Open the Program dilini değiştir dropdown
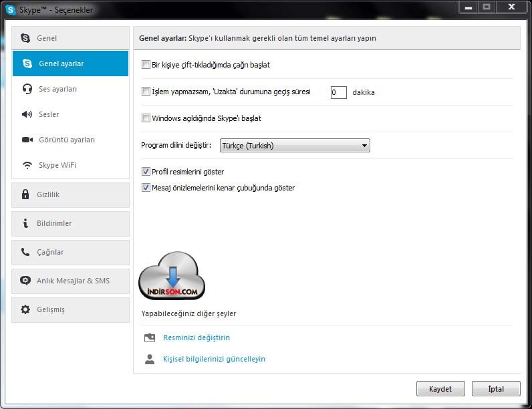 click(x=295, y=146)
